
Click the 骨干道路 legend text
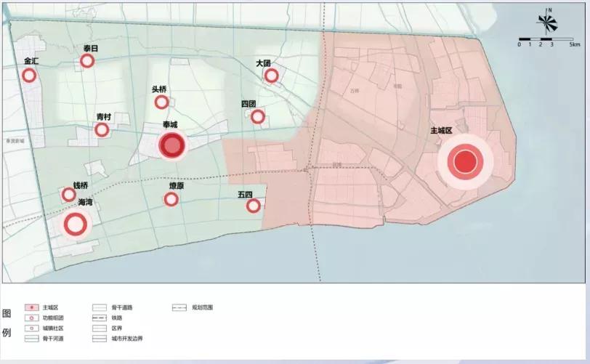pyautogui.click(x=122, y=307)
